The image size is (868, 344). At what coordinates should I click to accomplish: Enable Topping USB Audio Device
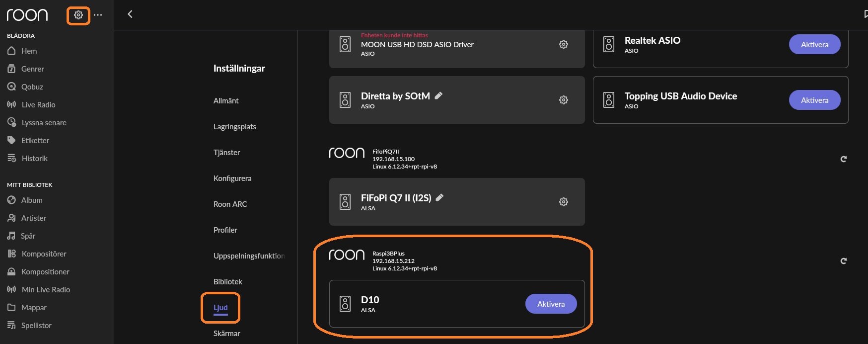814,100
